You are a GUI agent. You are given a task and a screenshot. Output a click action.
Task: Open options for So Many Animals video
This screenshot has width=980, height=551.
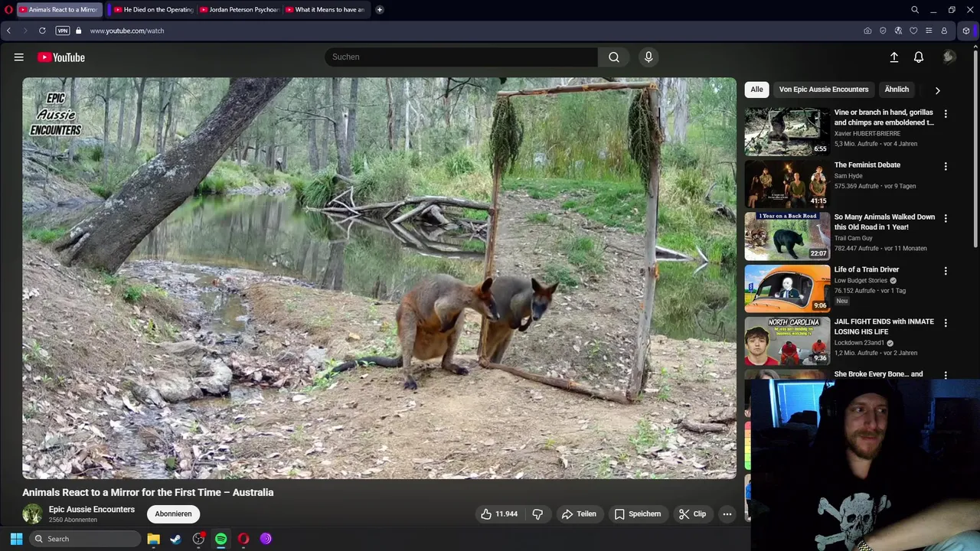[x=946, y=218]
